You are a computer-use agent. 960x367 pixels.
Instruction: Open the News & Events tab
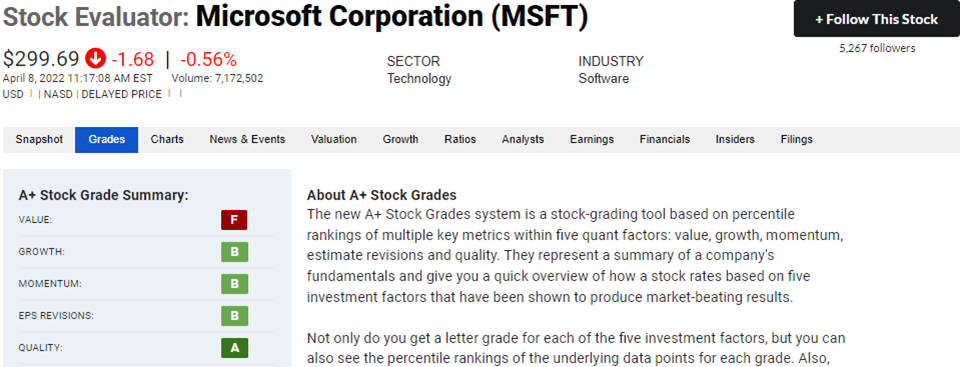click(247, 140)
